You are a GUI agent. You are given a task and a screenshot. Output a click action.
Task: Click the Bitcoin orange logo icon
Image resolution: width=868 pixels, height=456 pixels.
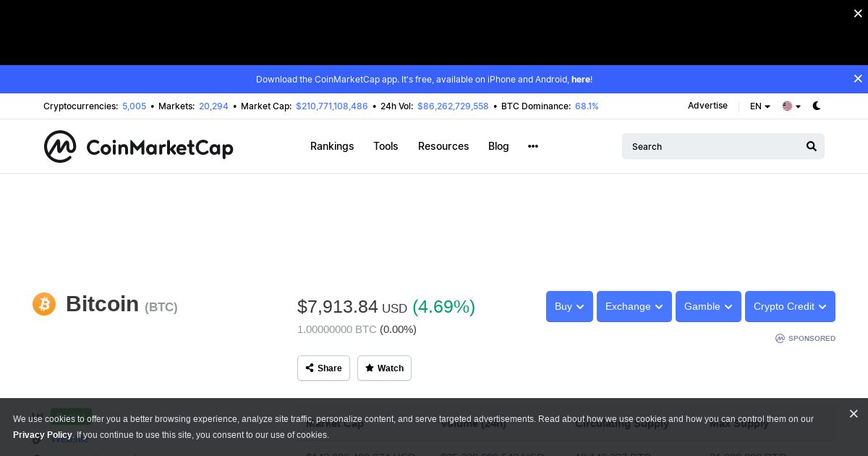coord(44,304)
